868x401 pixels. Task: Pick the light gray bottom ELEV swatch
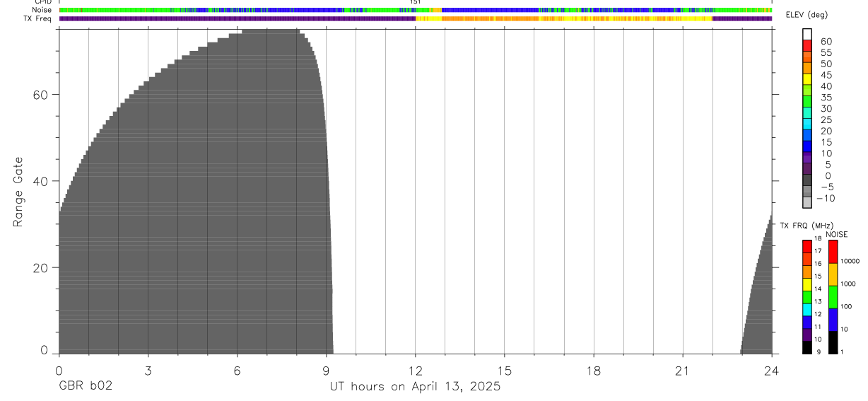click(x=807, y=202)
